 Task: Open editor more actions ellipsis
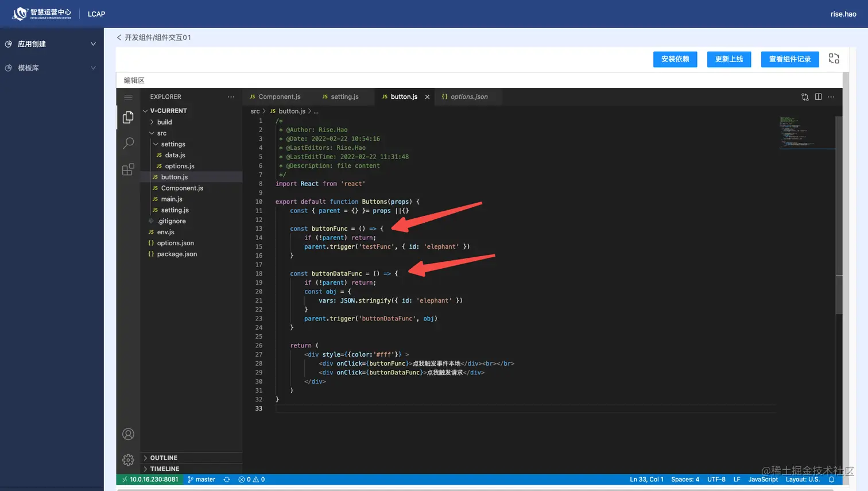tap(831, 97)
